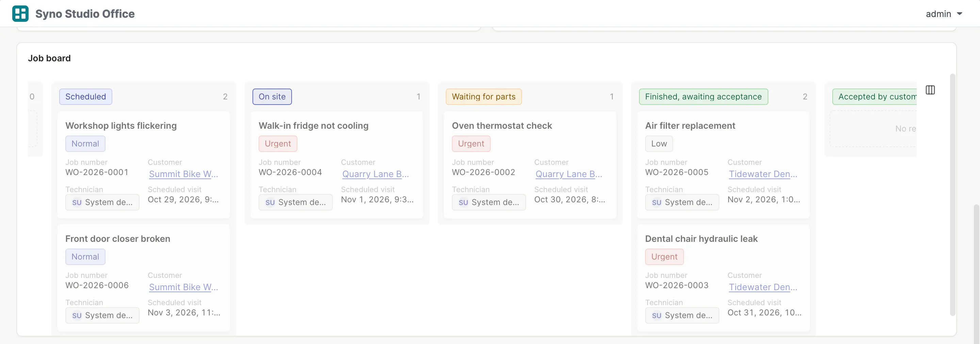Open Quarry Lane customer link for WO-2026-0004
Image resolution: width=980 pixels, height=344 pixels.
coord(375,174)
